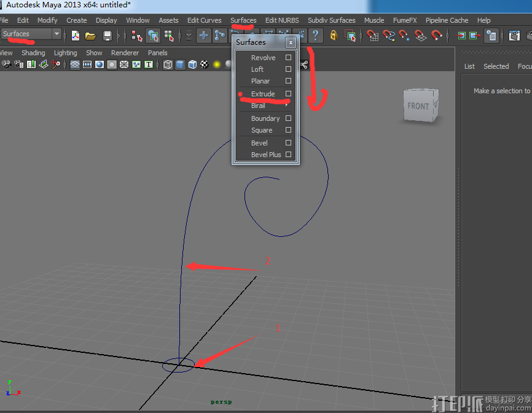Image resolution: width=532 pixels, height=413 pixels.
Task: Open the Attribute Editor Selected menu
Action: pyautogui.click(x=496, y=66)
